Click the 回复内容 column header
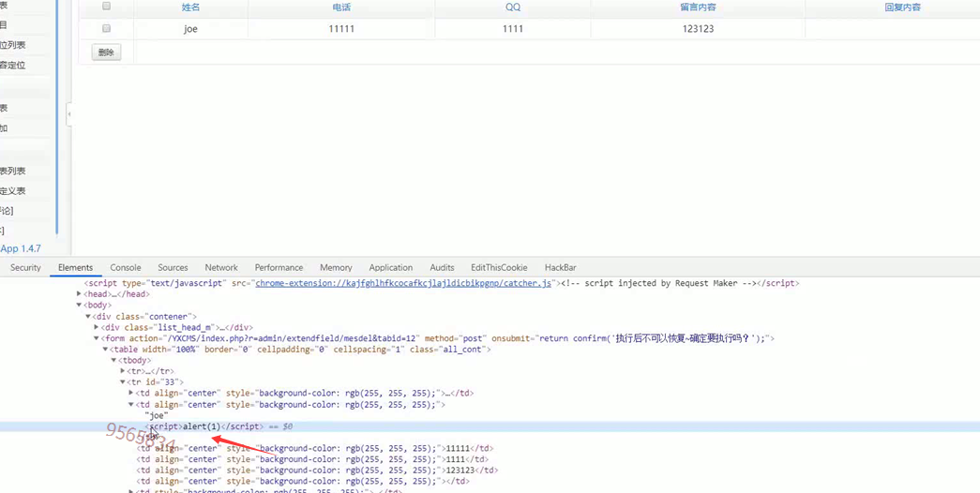This screenshot has height=493, width=980. [x=903, y=7]
